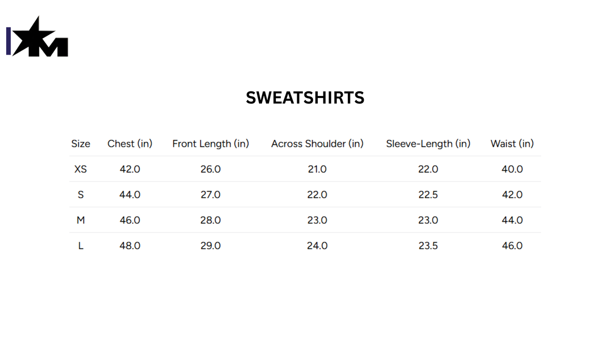Click the XS chest value 42.0
Viewport: 613px width, 364px height.
click(130, 169)
